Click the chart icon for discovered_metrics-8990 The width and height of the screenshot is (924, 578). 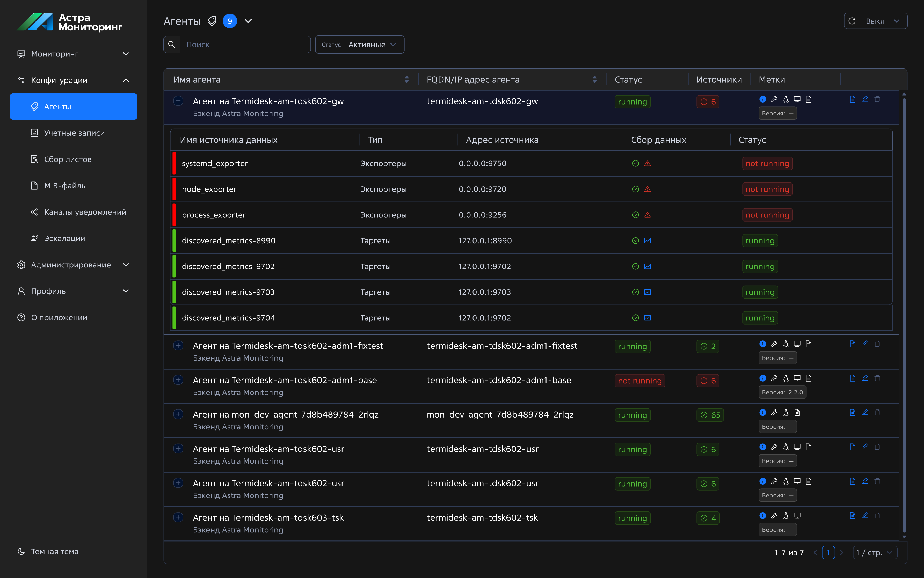[647, 241]
